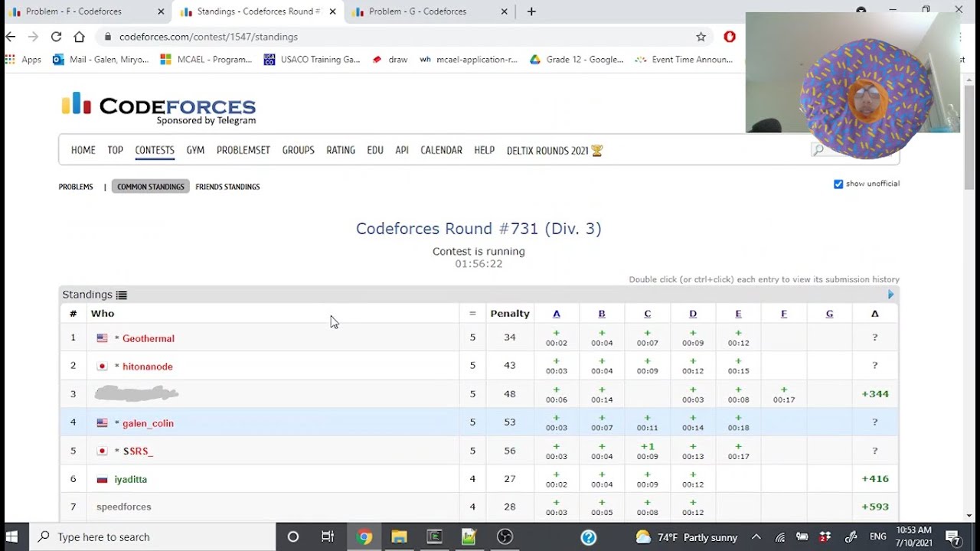The width and height of the screenshot is (980, 551).
Task: Open Task View on taskbar
Action: [328, 536]
